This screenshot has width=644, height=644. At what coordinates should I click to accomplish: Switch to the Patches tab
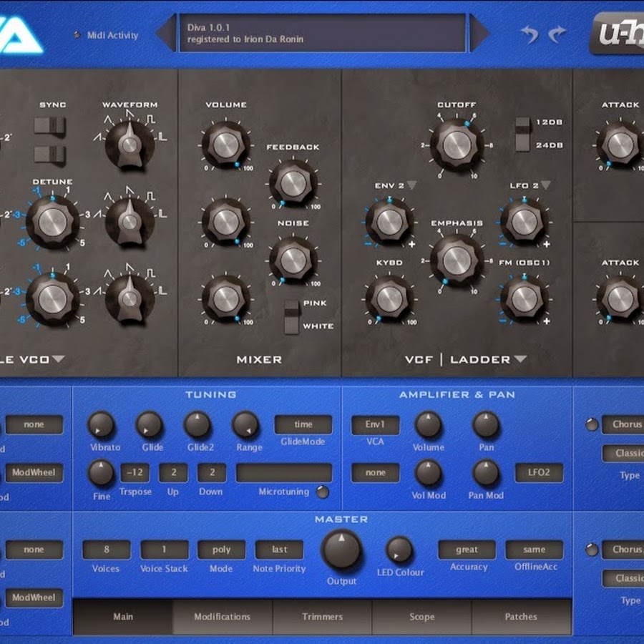point(521,617)
